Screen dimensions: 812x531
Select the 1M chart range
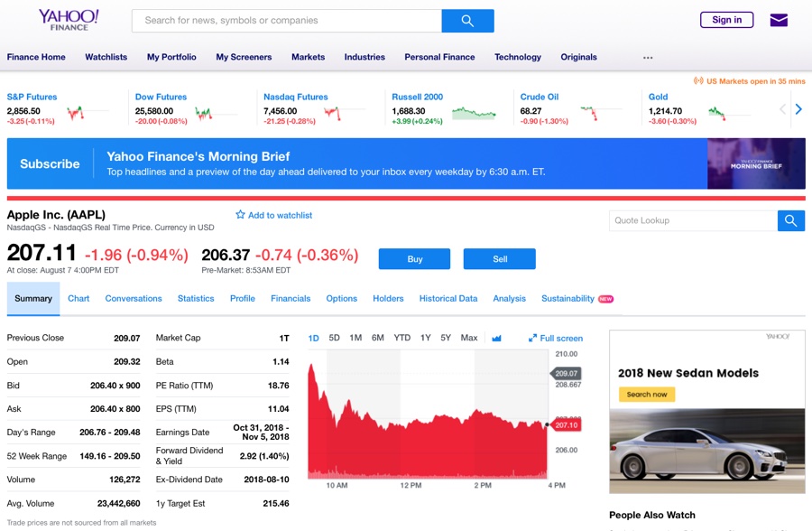355,338
